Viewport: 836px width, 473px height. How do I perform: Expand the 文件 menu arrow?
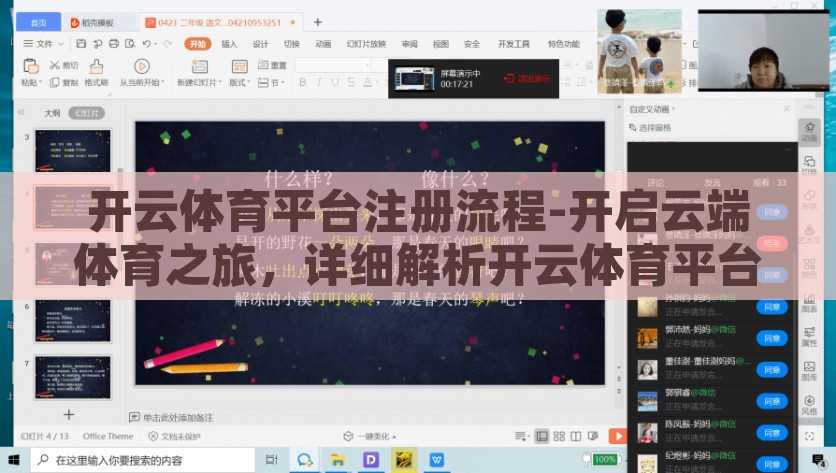[60, 44]
